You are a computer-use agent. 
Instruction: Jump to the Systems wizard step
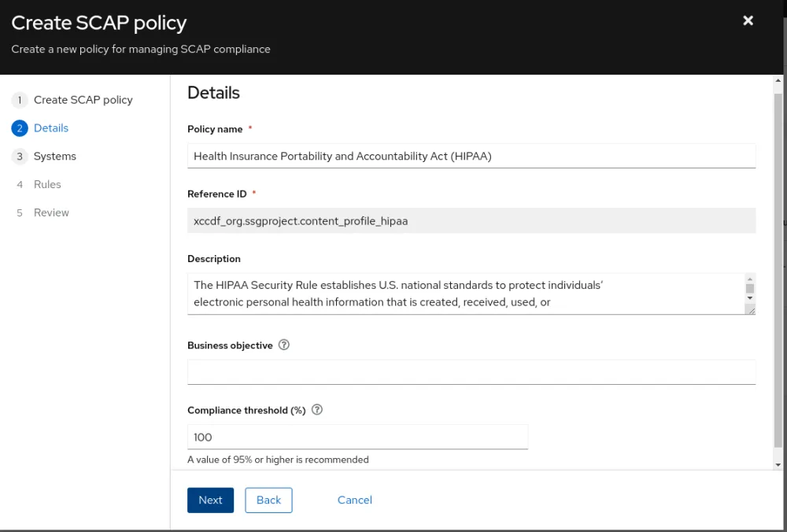(x=55, y=157)
